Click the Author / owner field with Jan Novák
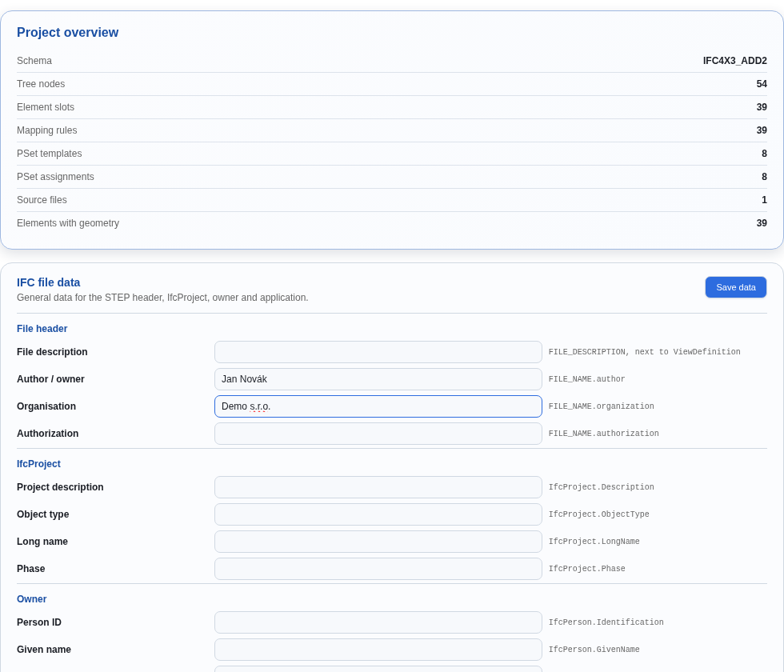 tap(378, 379)
